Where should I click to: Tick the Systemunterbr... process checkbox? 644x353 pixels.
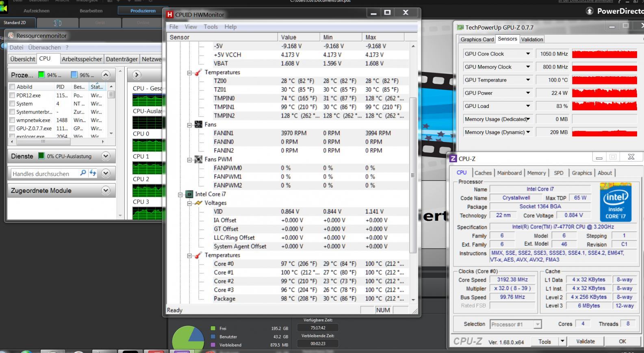pos(12,112)
